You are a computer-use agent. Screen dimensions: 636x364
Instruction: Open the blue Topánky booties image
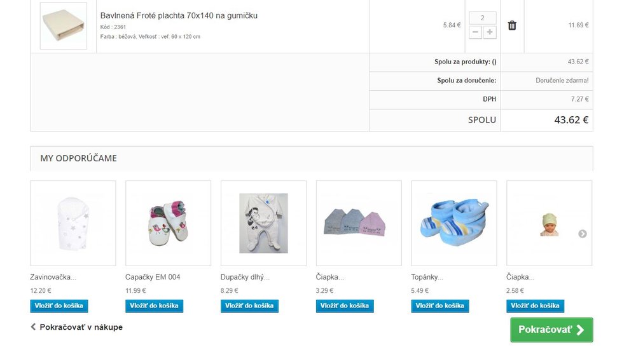(x=454, y=224)
